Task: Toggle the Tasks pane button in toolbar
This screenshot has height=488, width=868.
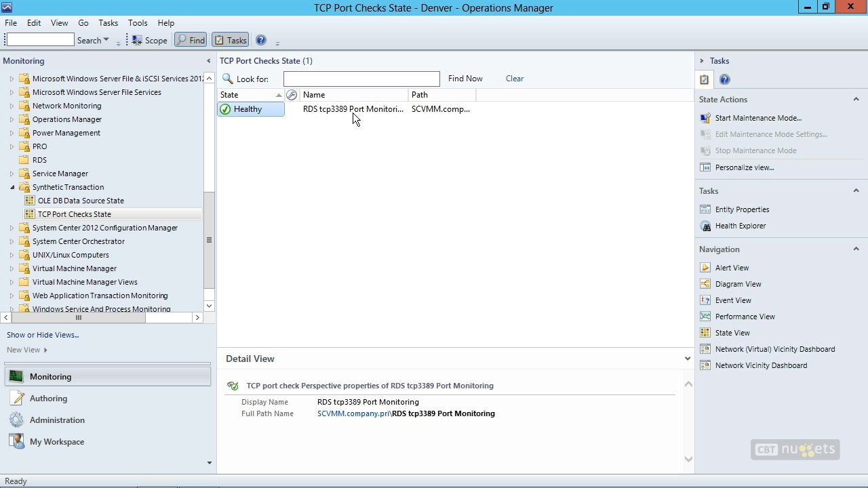Action: (230, 40)
